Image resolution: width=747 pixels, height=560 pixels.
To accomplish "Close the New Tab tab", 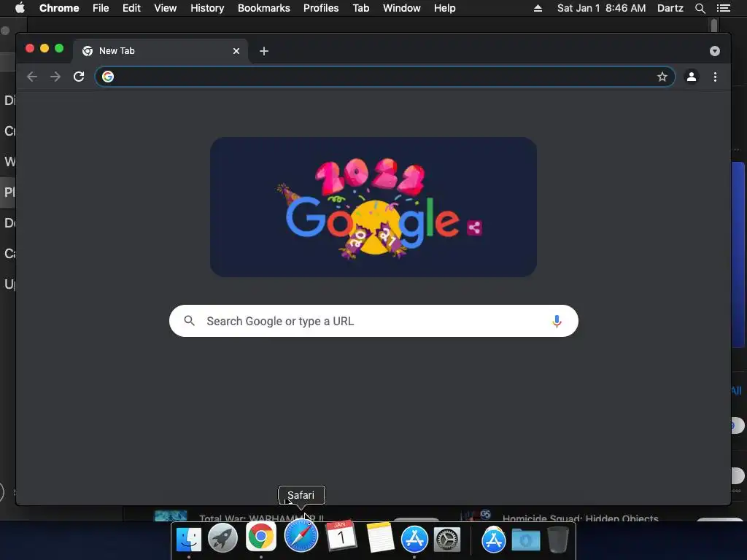I will pyautogui.click(x=236, y=51).
